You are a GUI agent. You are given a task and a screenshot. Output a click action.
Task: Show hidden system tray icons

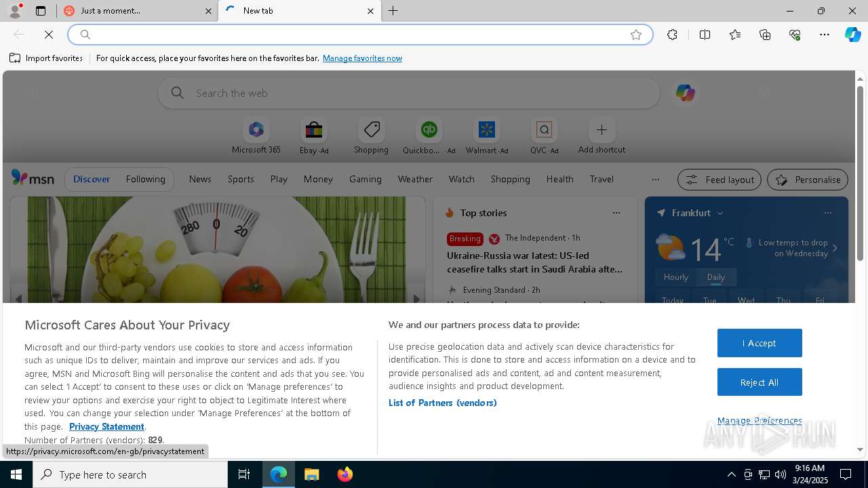coord(731,474)
